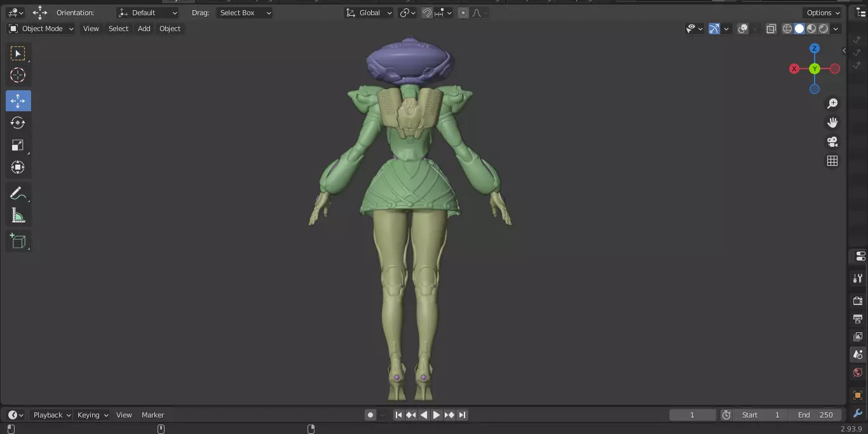Open timeline View menu
Screen dimensions: 868x434
tap(124, 415)
